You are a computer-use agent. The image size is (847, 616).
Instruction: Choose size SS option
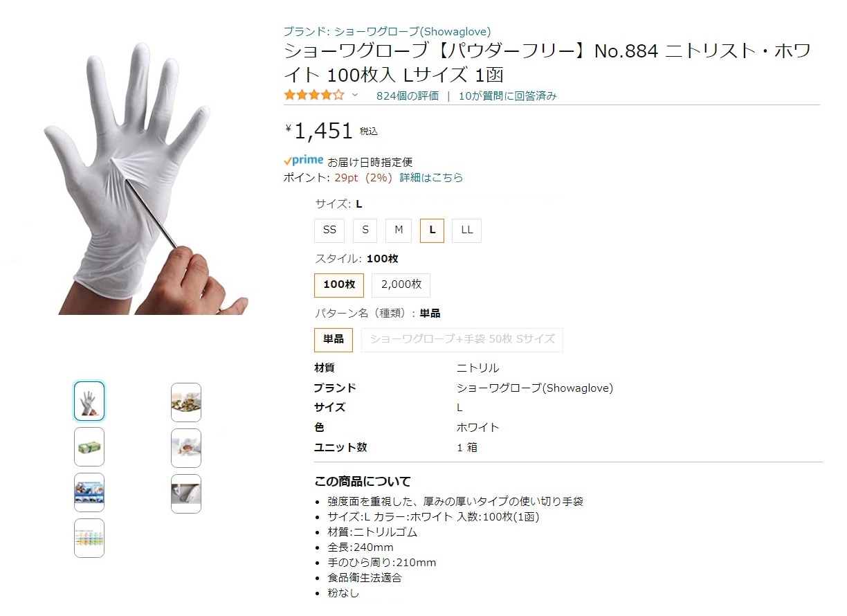coord(329,230)
